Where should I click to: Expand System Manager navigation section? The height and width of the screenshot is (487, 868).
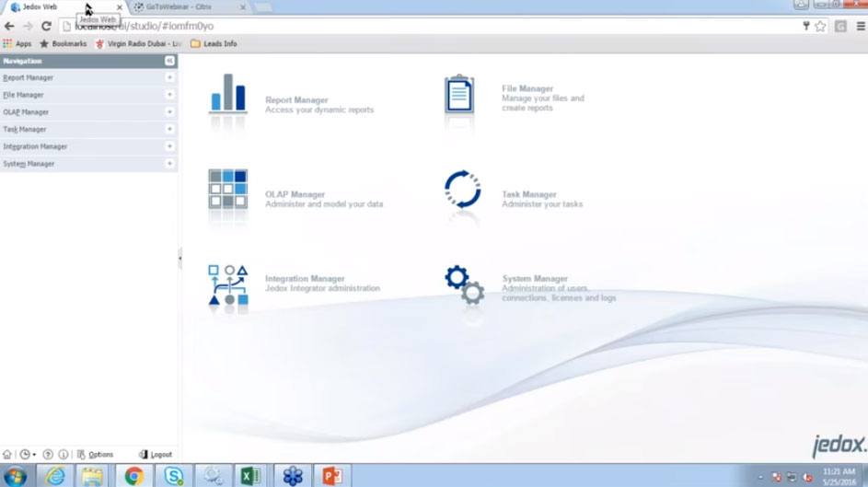pos(169,164)
